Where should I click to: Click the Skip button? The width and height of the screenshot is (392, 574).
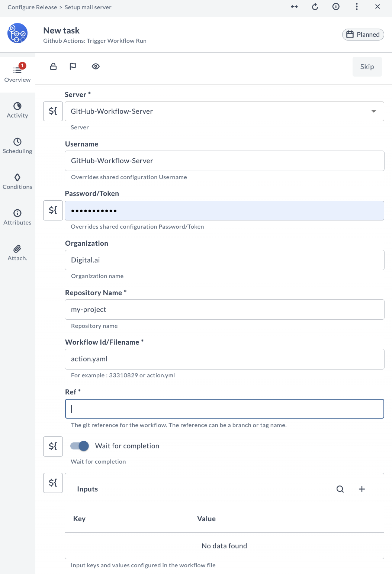pyautogui.click(x=367, y=67)
